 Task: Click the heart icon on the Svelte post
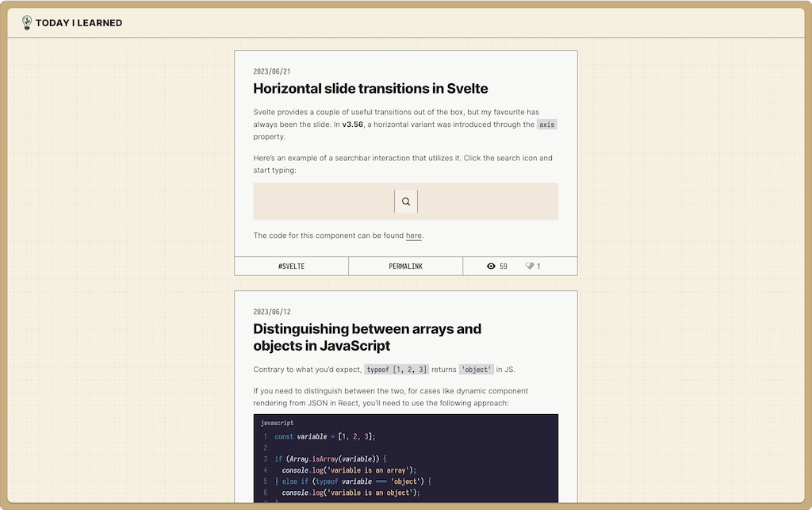[530, 266]
